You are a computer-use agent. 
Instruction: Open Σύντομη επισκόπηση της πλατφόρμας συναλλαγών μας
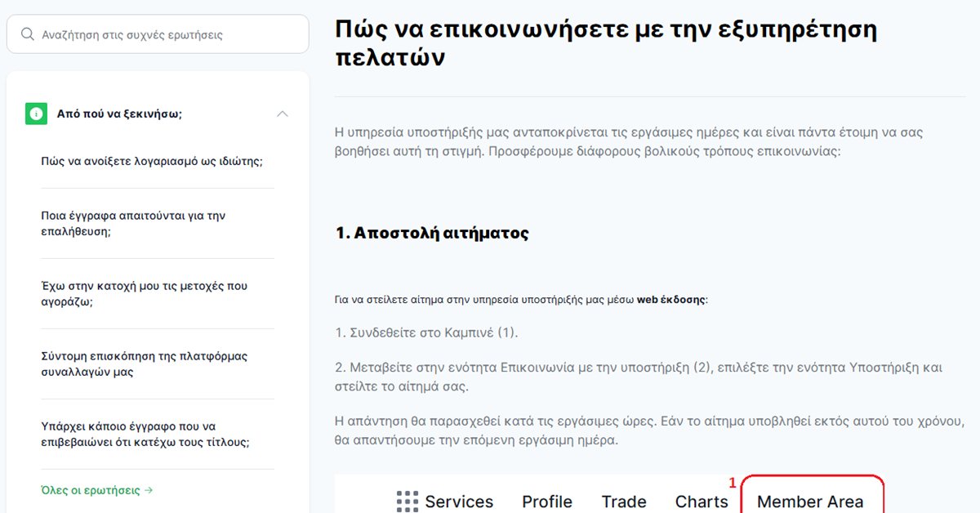coord(144,364)
